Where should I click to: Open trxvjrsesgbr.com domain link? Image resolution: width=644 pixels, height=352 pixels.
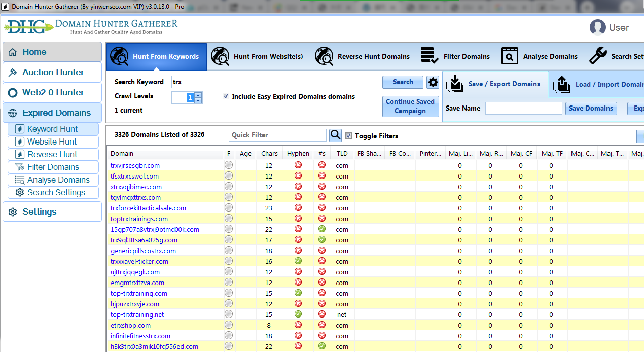pos(135,165)
